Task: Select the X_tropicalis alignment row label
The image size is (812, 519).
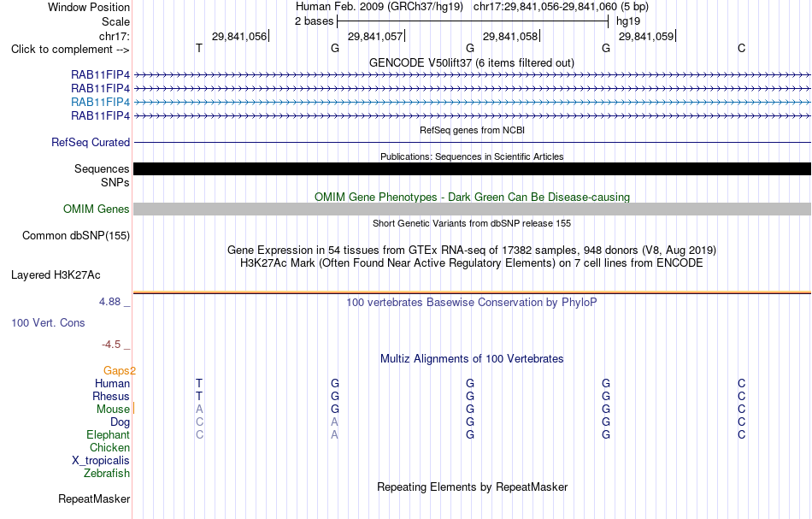Action: coord(101,461)
